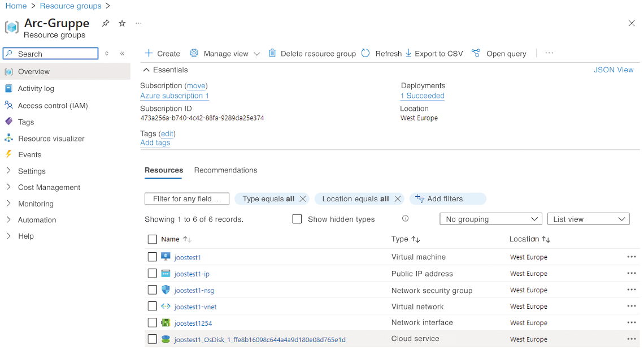644x354 pixels.
Task: Click the joostest1-vnet network icon
Action: [166, 306]
